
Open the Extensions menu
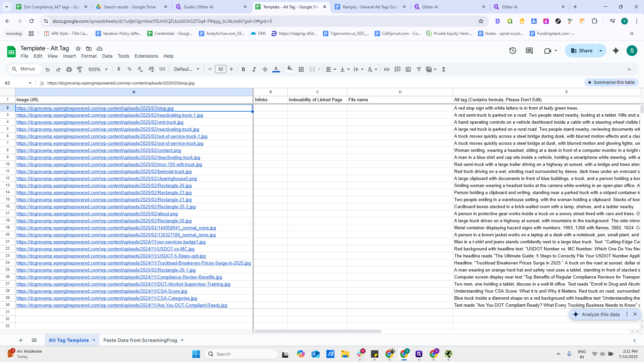point(146,56)
